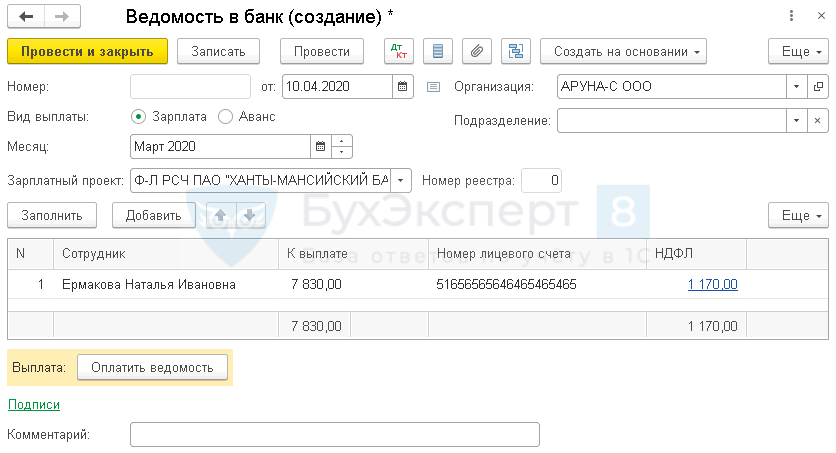
Task: Click the Записать button
Action: click(x=218, y=51)
